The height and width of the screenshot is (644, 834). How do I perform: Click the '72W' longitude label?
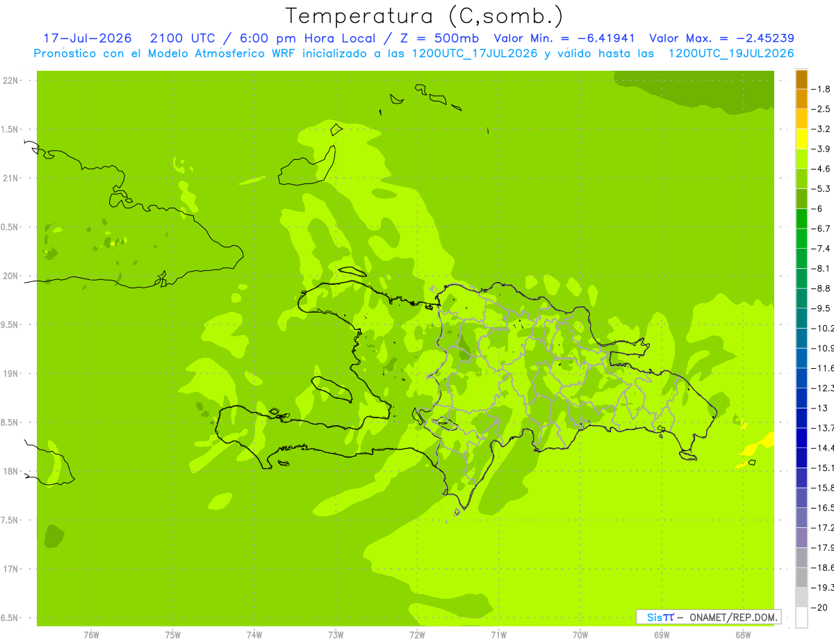pos(417,636)
